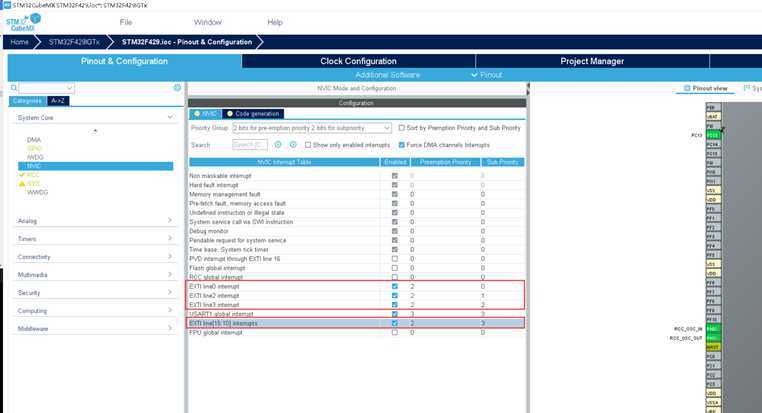
Task: Disable EXTI line0 interrupt checkbox
Action: [x=395, y=287]
